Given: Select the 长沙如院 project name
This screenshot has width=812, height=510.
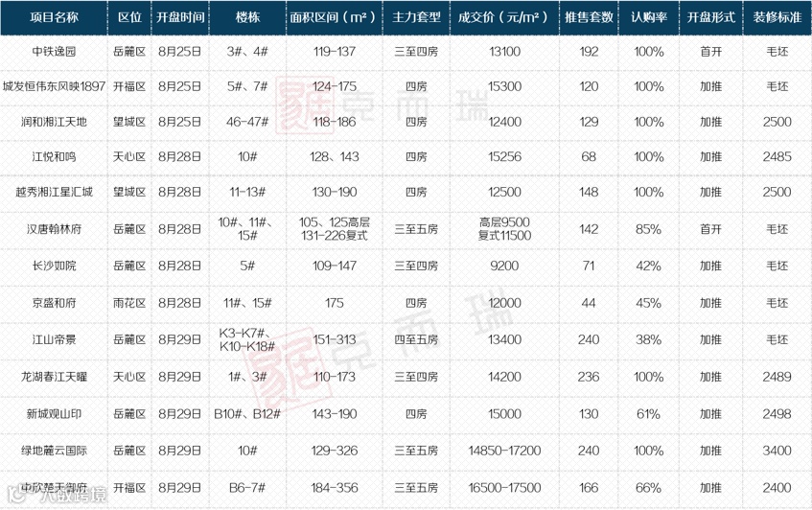Looking at the screenshot, I should click(55, 267).
